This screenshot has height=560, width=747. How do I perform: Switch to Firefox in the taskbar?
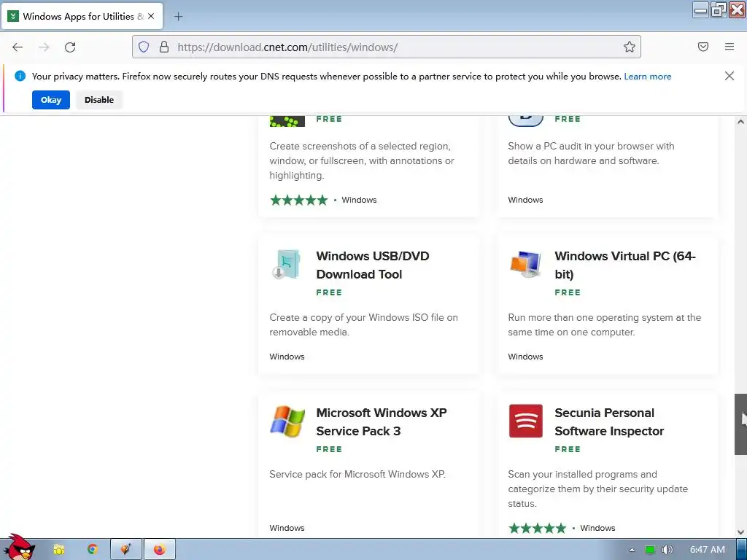160,550
